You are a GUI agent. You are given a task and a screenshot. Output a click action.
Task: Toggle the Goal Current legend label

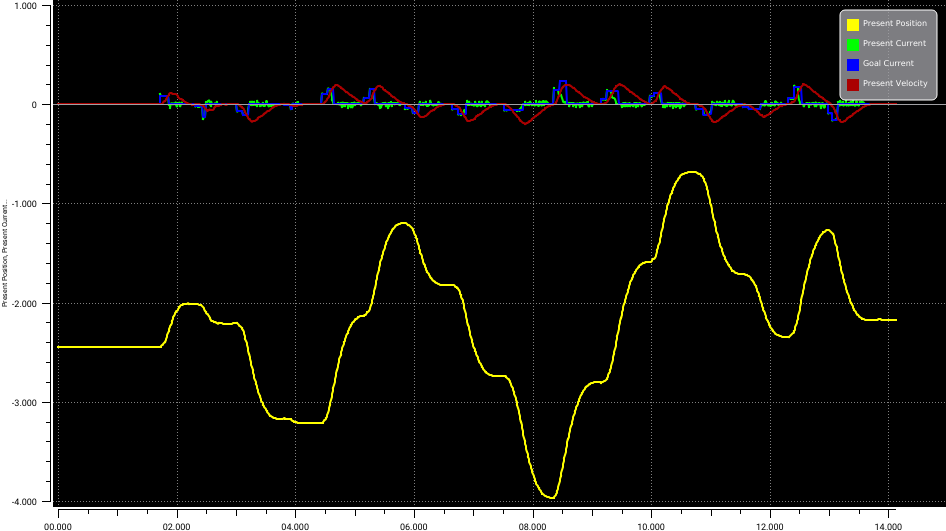coord(888,64)
